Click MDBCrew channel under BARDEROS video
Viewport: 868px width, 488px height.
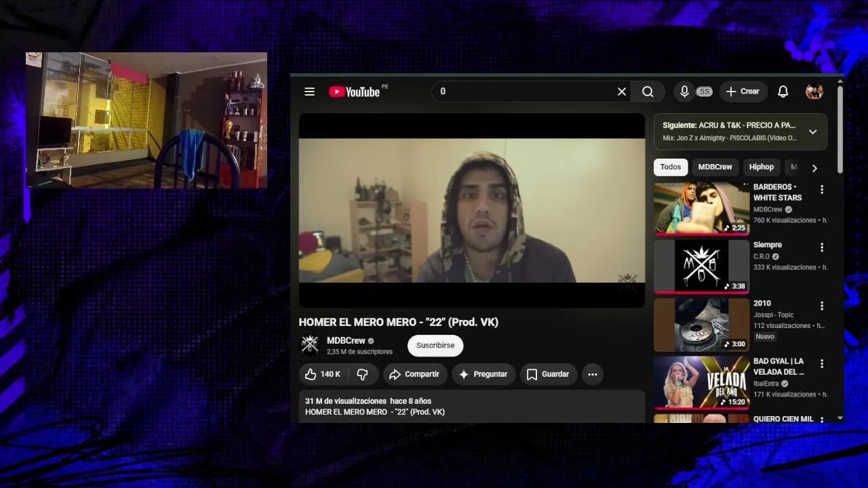pos(768,209)
